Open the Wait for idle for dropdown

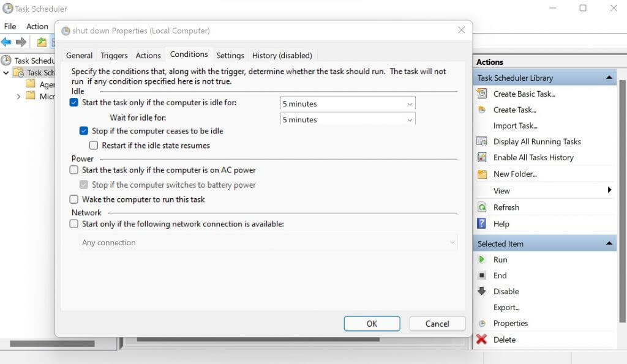coord(348,119)
